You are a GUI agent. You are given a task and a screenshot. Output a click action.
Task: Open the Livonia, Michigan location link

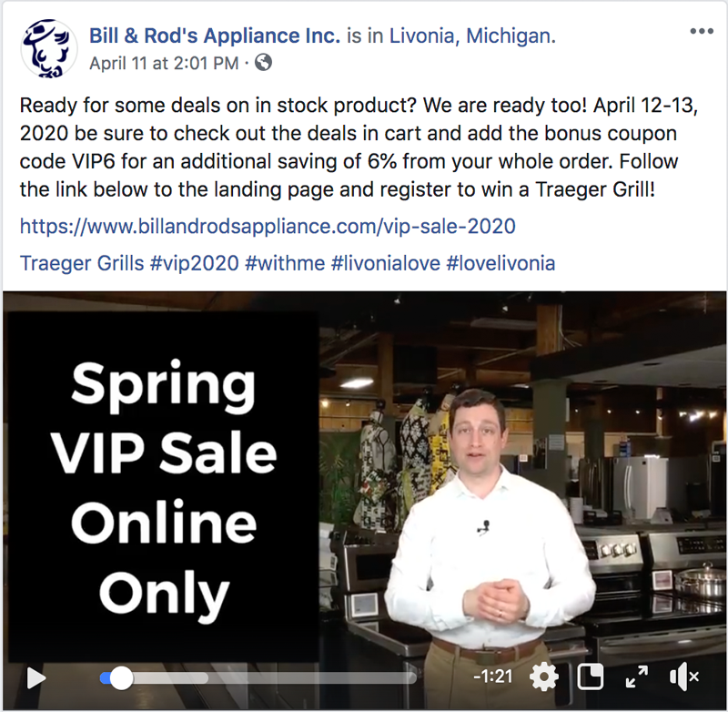[x=472, y=36]
